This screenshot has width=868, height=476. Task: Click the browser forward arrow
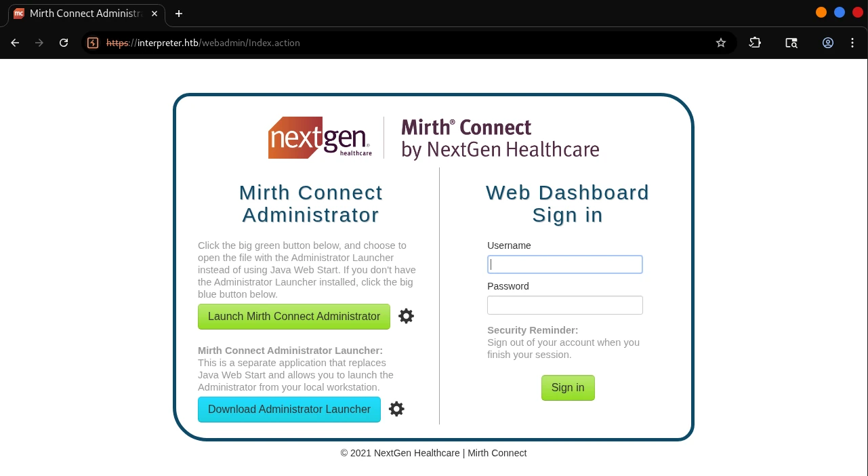point(39,43)
